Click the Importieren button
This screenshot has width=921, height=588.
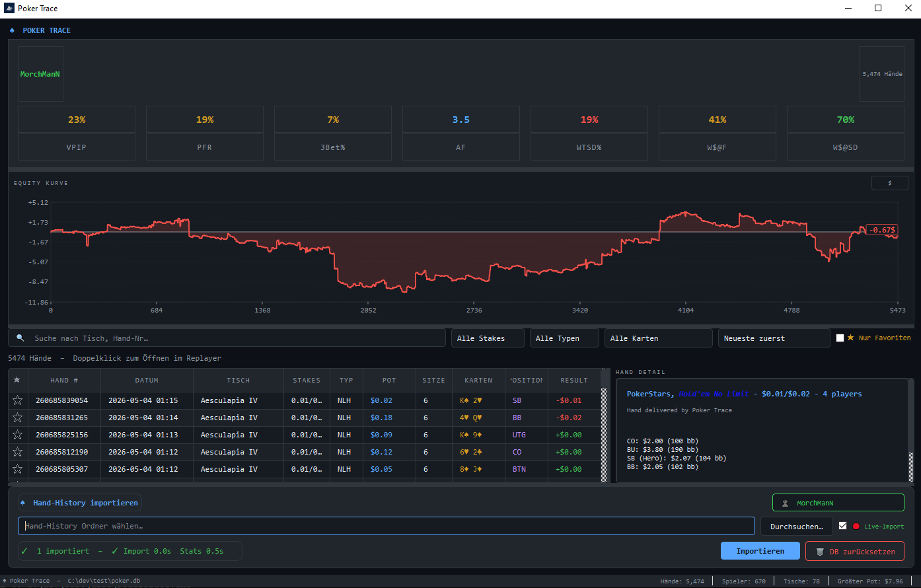pyautogui.click(x=760, y=551)
